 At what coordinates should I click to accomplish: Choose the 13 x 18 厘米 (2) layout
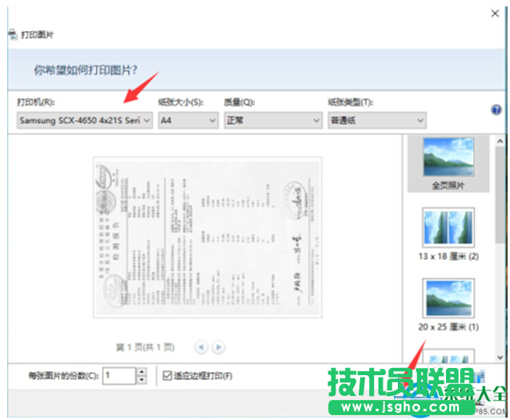coord(448,228)
